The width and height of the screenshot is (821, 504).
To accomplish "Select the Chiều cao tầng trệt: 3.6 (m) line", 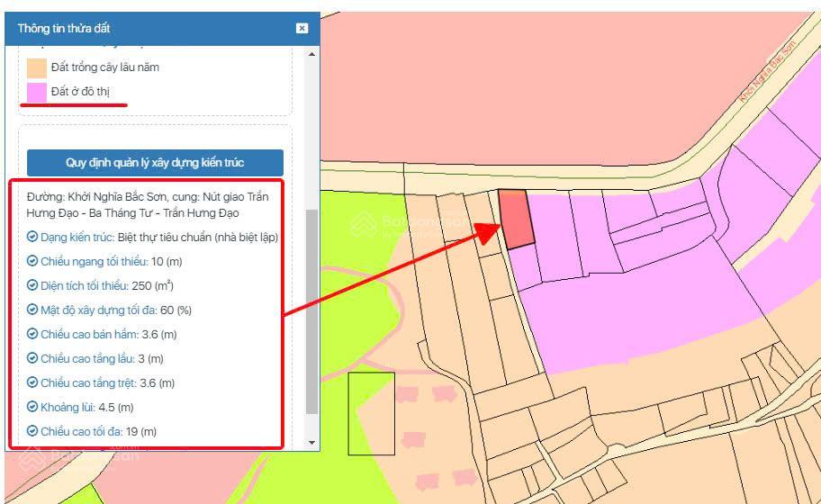I will [x=108, y=382].
